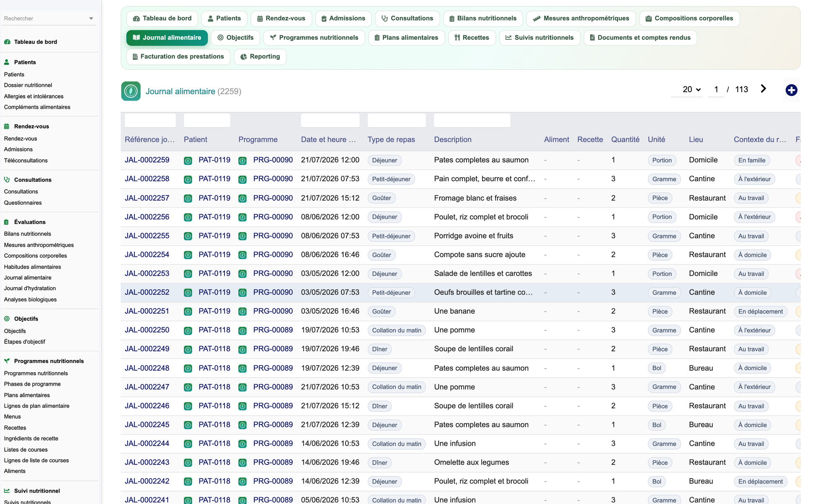815x504 pixels.
Task: Click En déplacement tag in row JAL-0002251
Action: (x=761, y=311)
